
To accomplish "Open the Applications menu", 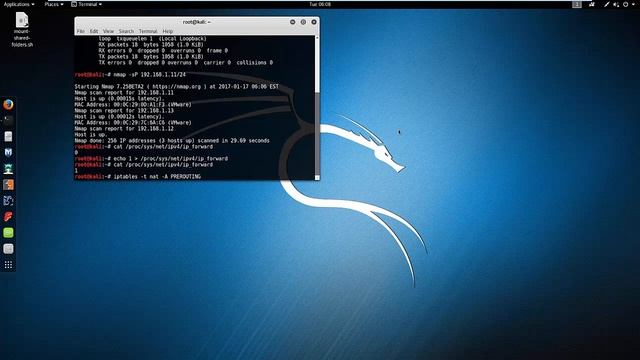I will (x=19, y=4).
